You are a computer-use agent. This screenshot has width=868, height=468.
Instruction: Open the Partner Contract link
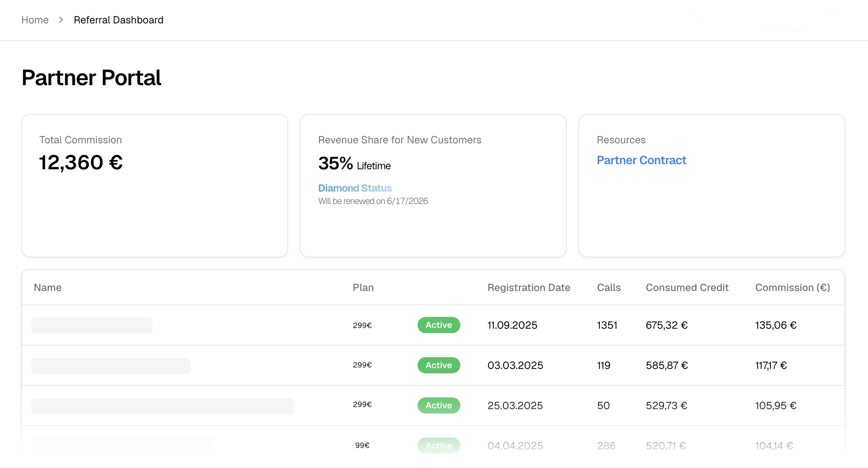641,160
